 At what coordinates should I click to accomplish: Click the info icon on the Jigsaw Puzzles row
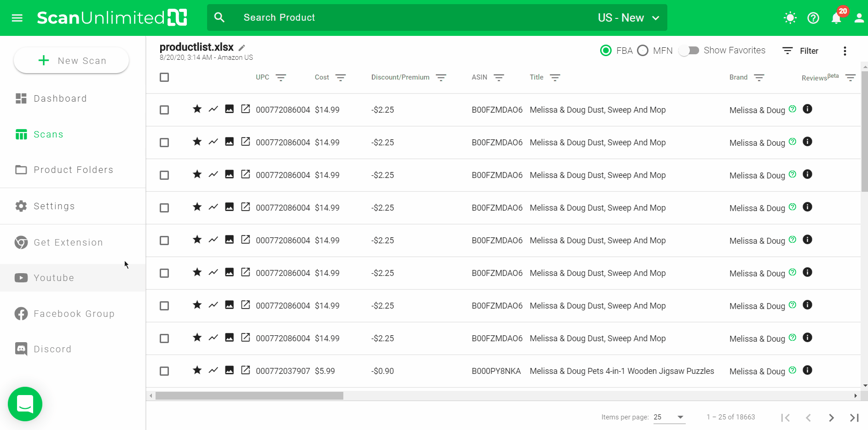click(x=807, y=370)
